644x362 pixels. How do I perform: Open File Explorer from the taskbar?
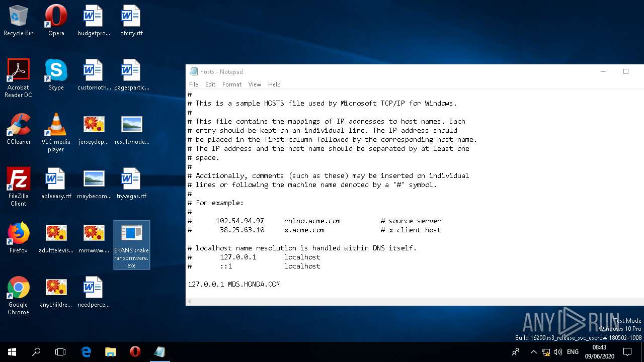(x=110, y=352)
